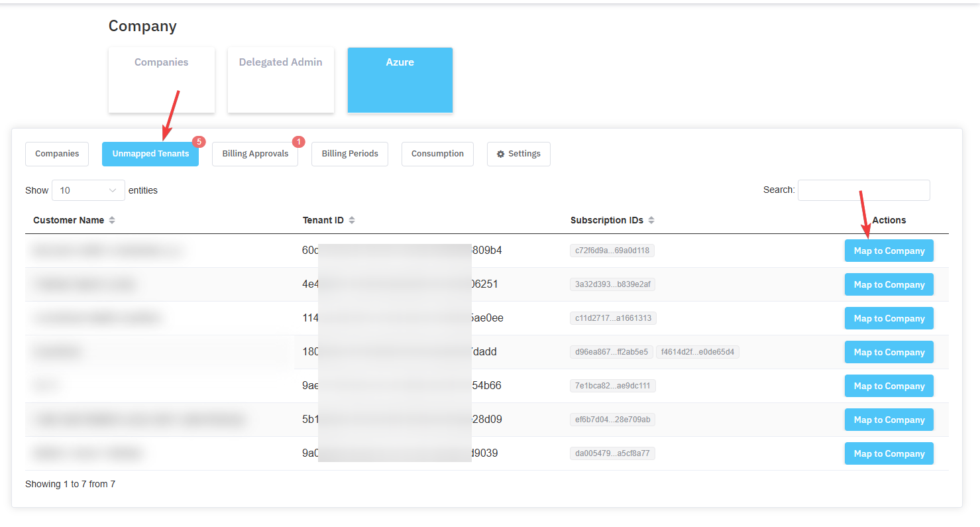The image size is (980, 527).
Task: Open the Billing Periods tab
Action: pyautogui.click(x=350, y=154)
